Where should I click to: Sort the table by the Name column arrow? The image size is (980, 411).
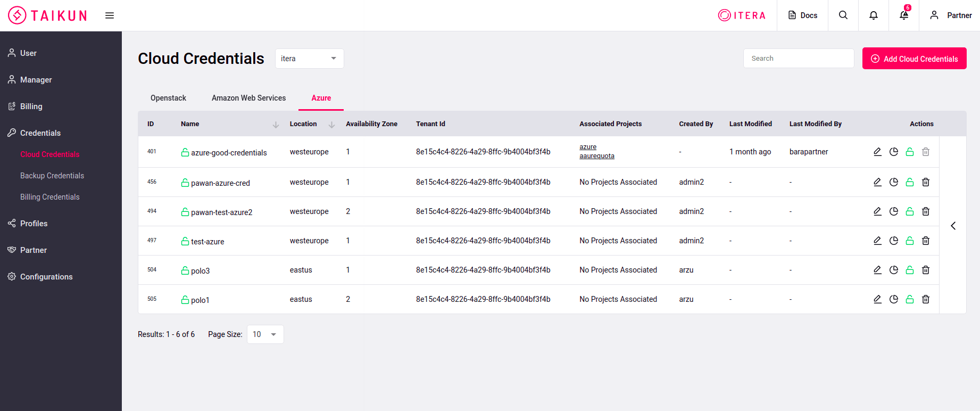pyautogui.click(x=276, y=125)
